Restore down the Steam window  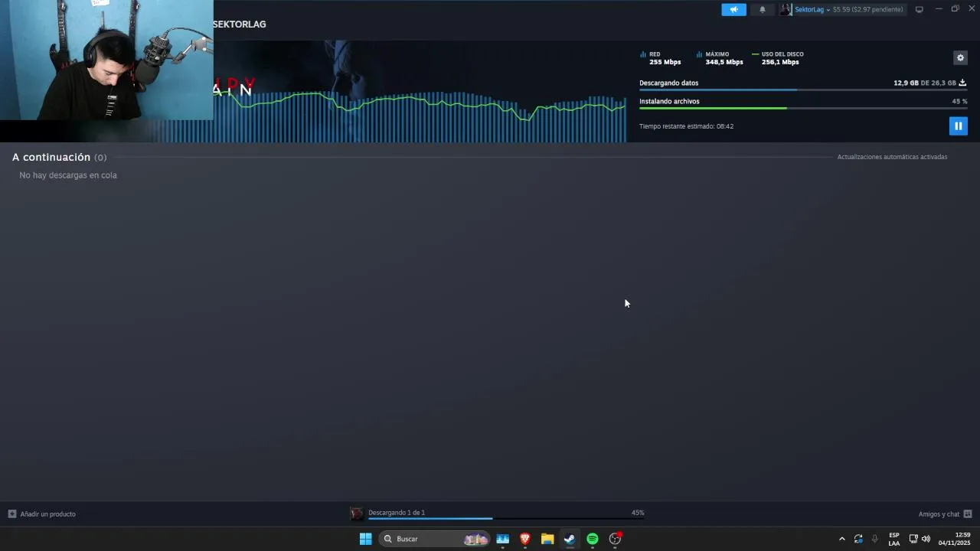(x=955, y=9)
